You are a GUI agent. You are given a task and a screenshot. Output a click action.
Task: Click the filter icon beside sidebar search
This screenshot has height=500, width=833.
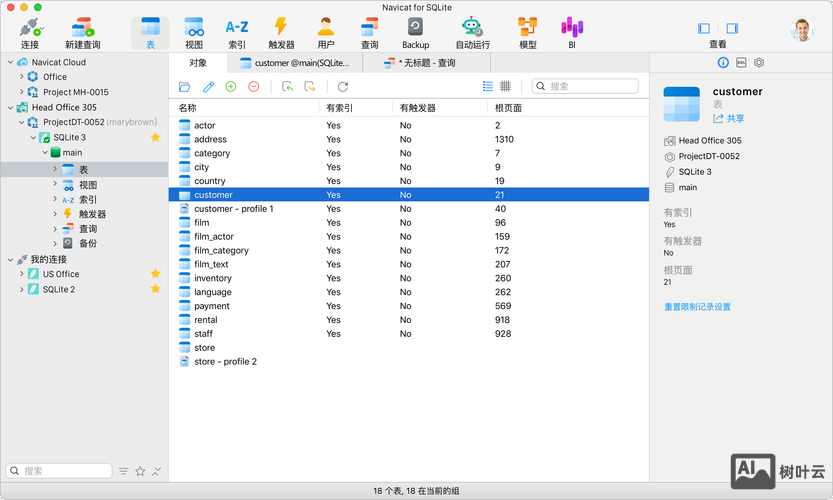(x=123, y=471)
